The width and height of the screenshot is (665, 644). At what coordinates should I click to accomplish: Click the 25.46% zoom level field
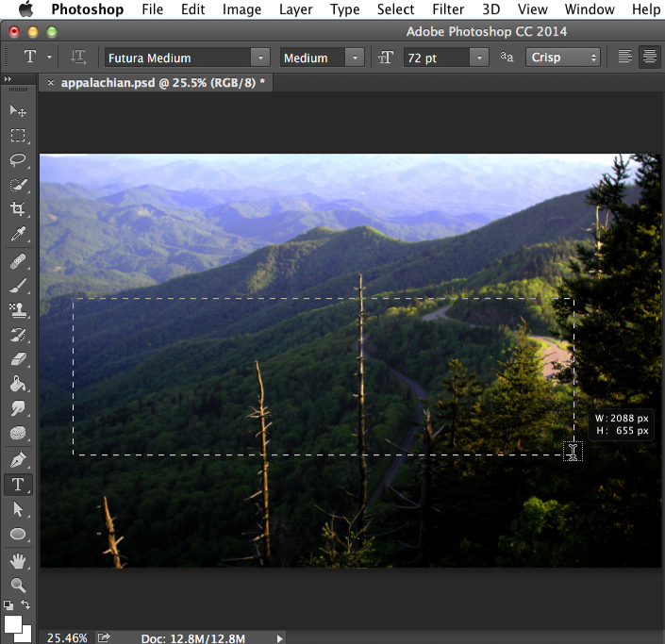tap(67, 638)
